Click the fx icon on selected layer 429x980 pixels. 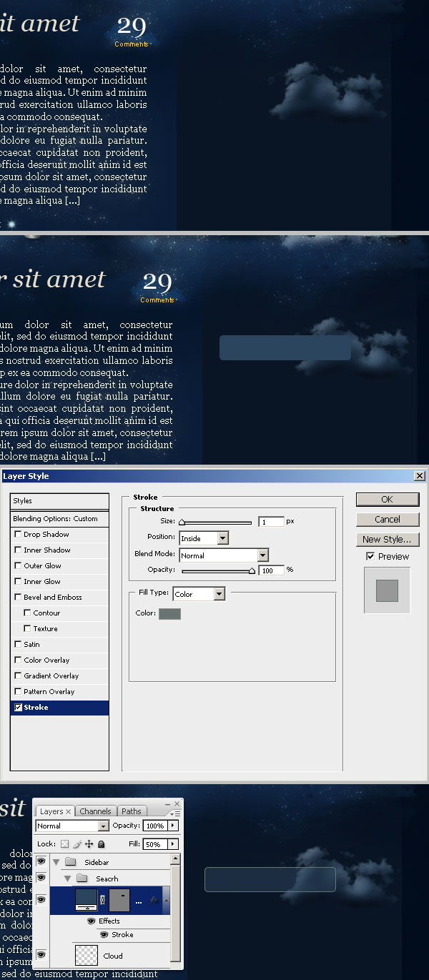154,900
